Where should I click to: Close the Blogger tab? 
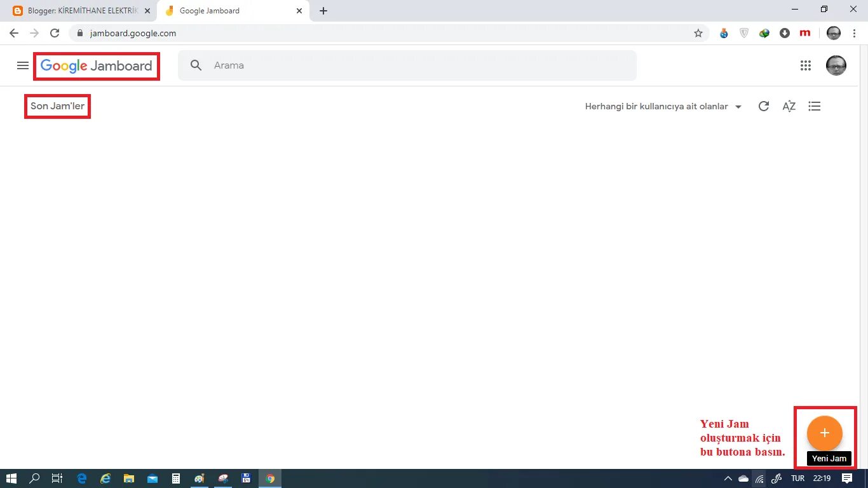147,11
